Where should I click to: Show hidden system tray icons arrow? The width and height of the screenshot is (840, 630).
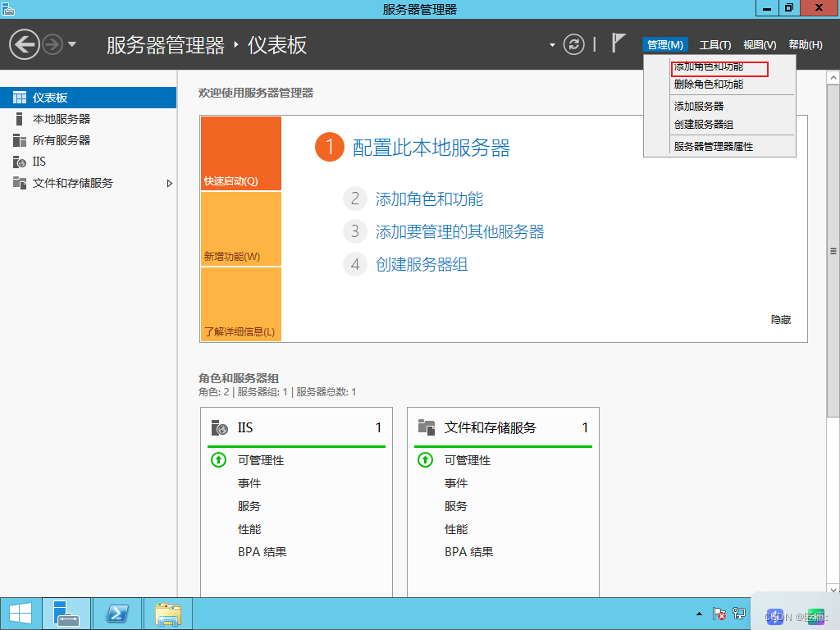tap(699, 614)
